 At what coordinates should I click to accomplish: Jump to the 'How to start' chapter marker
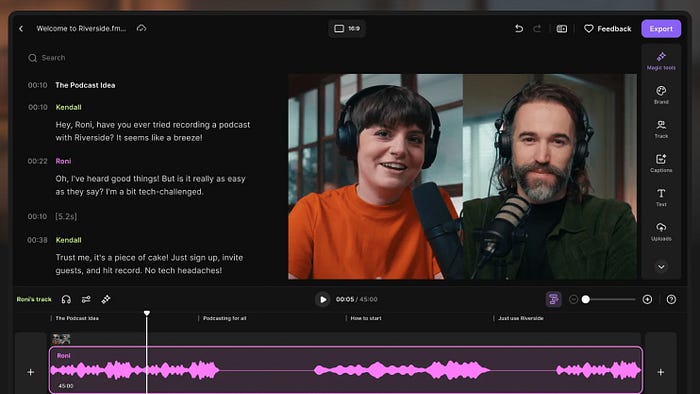[x=366, y=318]
